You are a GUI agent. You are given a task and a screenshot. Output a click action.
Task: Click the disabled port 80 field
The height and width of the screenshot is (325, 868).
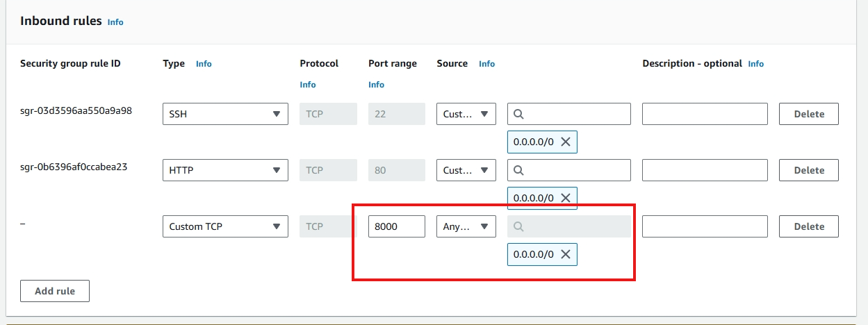(397, 170)
